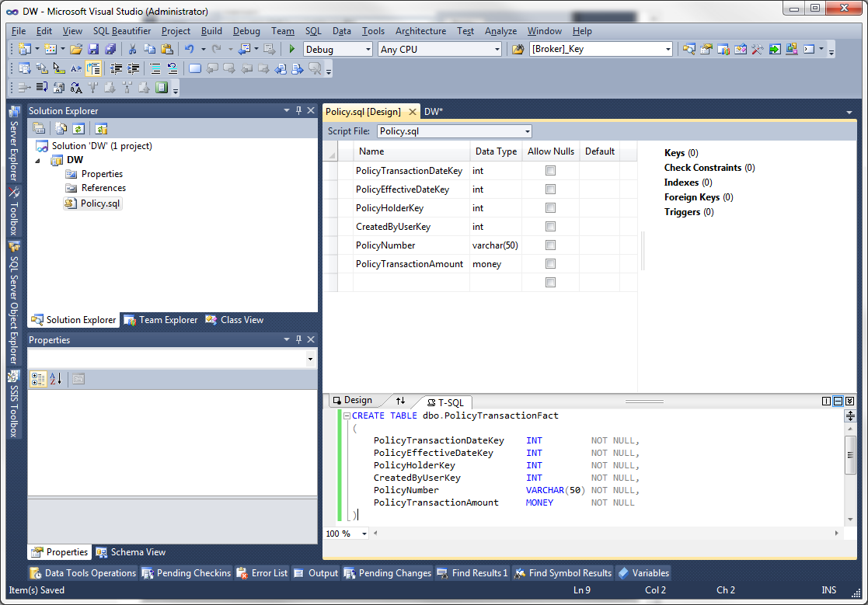Screen dimensions: 868x605
Task: Select the Foreign Keys (0) item
Action: click(699, 197)
